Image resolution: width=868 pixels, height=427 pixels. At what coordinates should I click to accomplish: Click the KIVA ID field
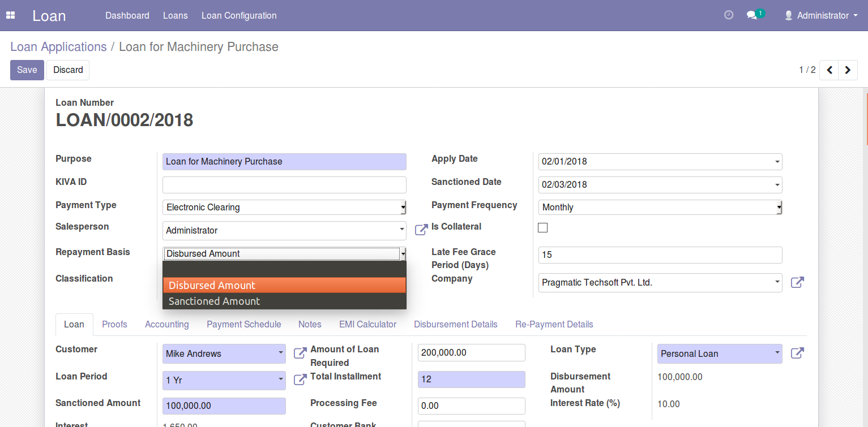point(284,185)
